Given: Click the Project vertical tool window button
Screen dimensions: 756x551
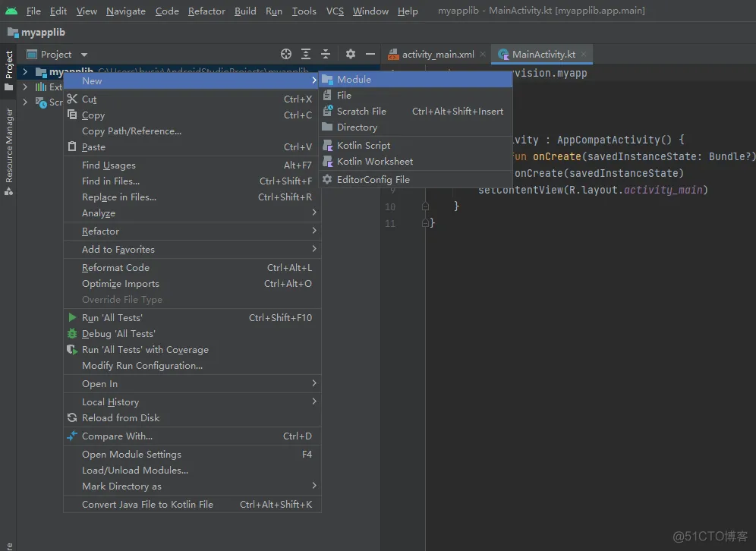Looking at the screenshot, I should click(8, 71).
